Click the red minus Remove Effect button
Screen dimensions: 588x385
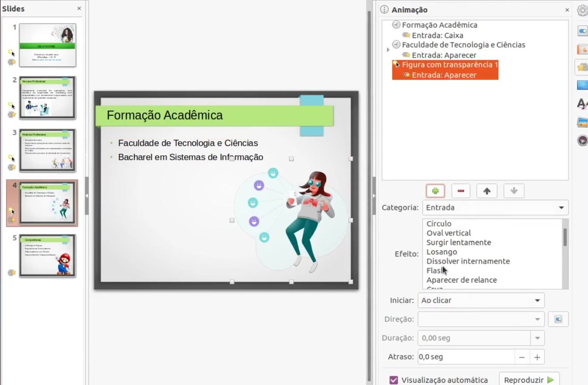461,191
